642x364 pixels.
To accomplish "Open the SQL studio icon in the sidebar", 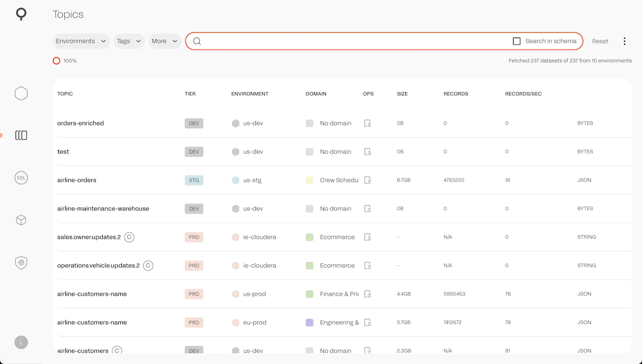I will click(21, 177).
